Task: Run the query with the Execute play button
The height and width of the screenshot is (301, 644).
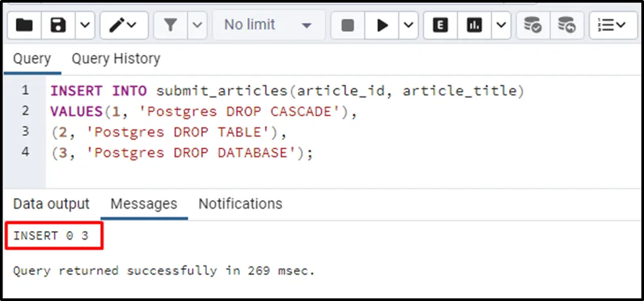Action: click(x=382, y=25)
